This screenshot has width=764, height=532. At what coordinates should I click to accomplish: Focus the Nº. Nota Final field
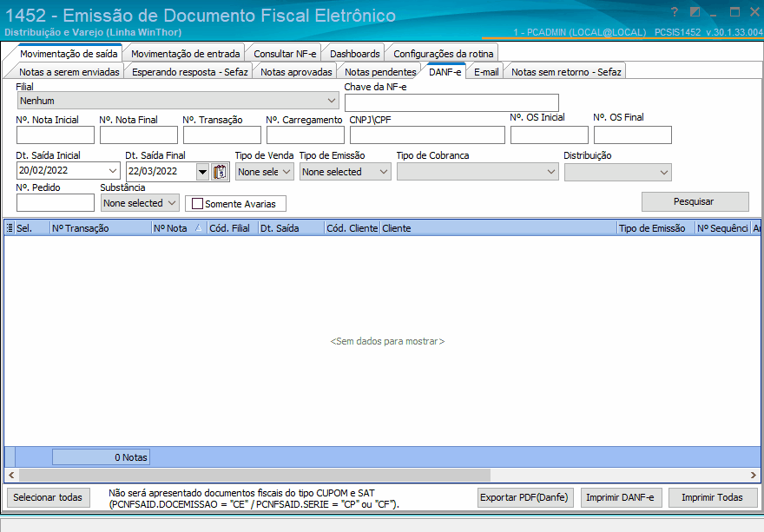point(139,135)
